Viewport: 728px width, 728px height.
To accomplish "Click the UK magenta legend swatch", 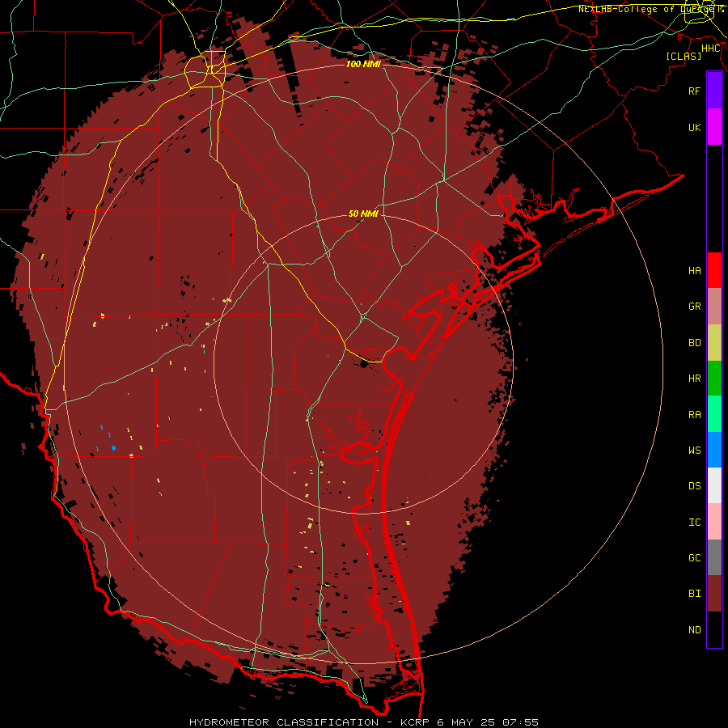I will point(714,127).
